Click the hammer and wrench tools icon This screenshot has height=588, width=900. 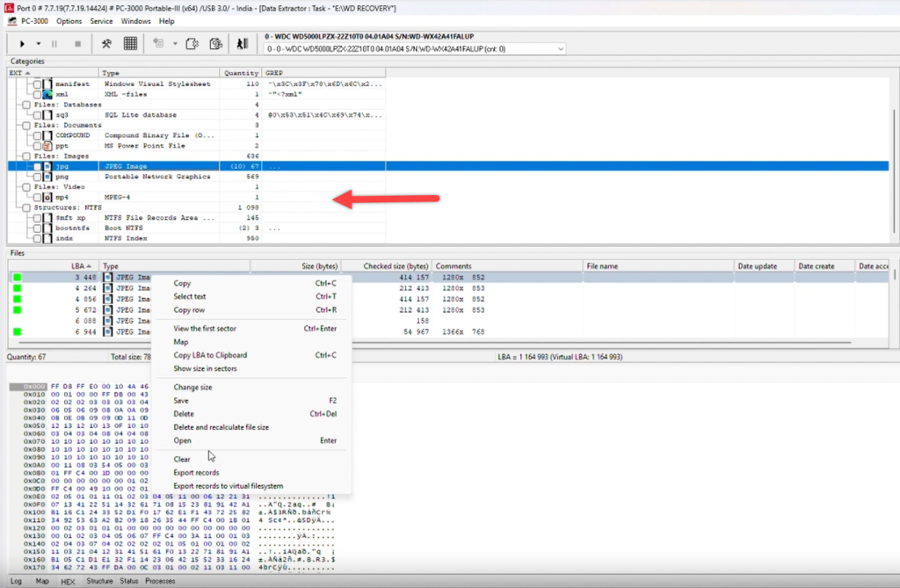[106, 43]
